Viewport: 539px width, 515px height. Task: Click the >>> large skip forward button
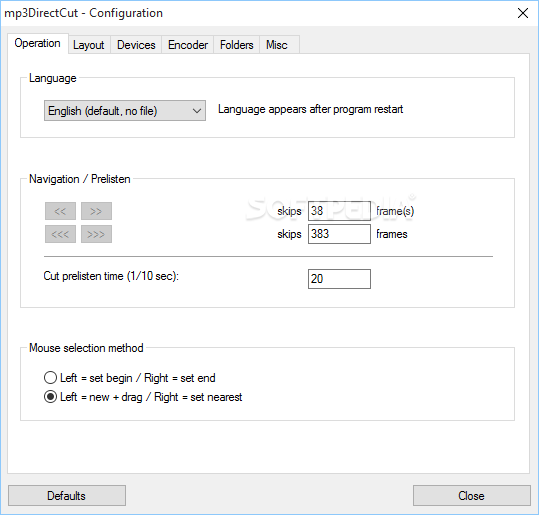click(96, 234)
